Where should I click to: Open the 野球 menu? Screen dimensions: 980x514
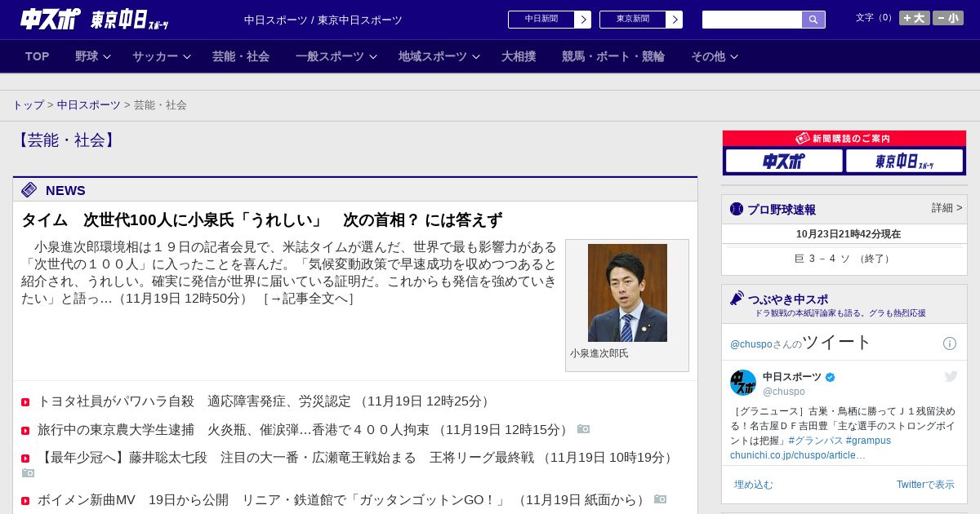(x=87, y=56)
